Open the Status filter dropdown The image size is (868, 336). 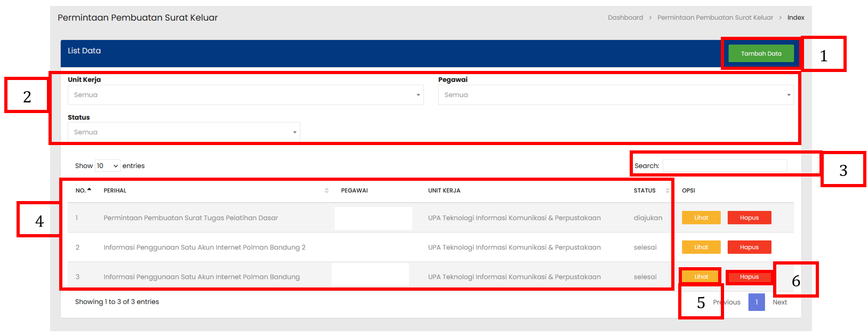(183, 132)
